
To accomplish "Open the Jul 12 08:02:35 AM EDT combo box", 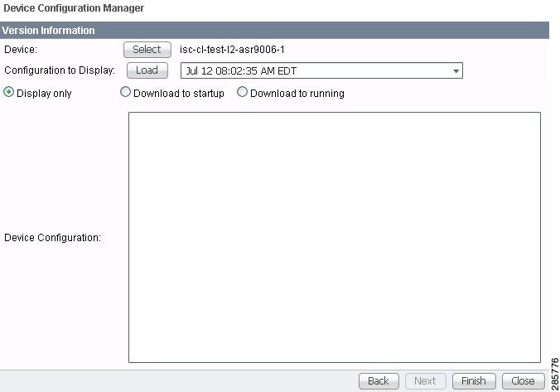I will click(x=315, y=71).
